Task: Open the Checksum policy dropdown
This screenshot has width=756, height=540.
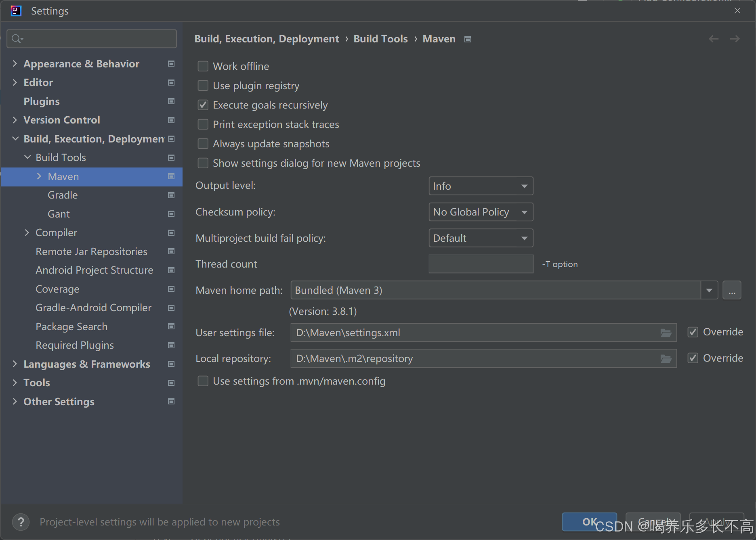Action: pos(481,212)
